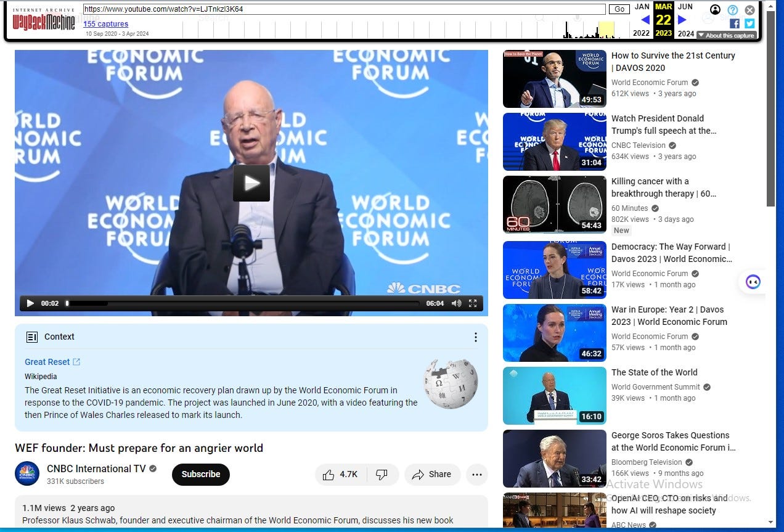Like the video with thumbs up 4.7K

point(341,475)
